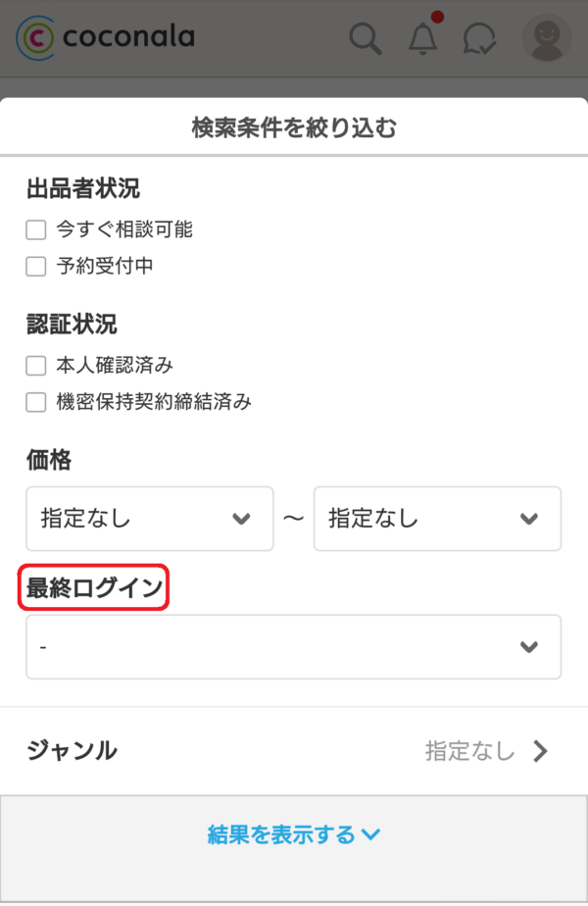Screen dimensions: 588x906
Task: Open notifications bell icon
Action: (422, 39)
